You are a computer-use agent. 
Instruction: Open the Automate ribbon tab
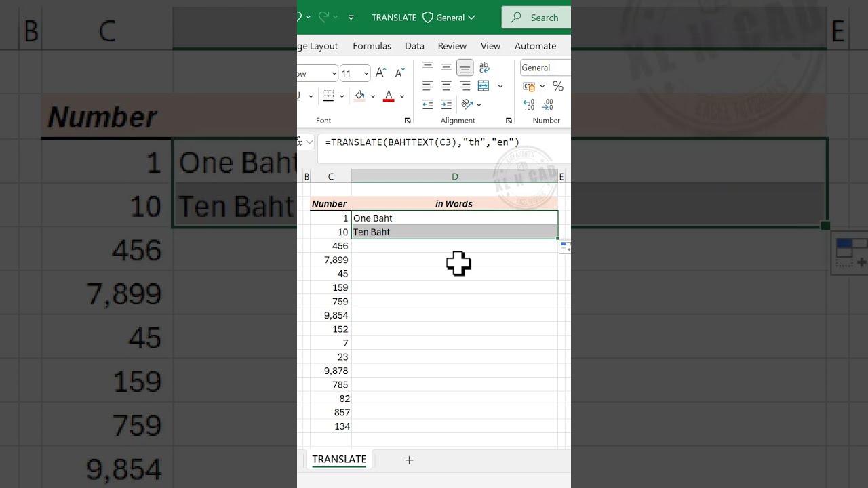(535, 46)
